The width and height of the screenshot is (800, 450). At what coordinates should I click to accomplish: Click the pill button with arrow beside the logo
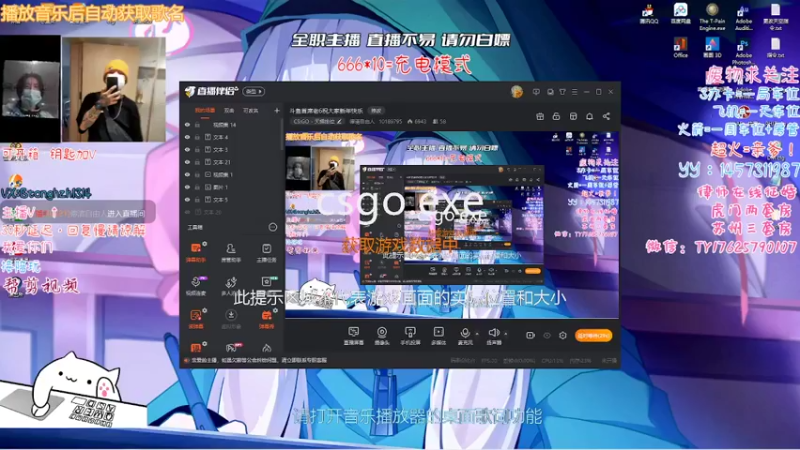pyautogui.click(x=254, y=91)
